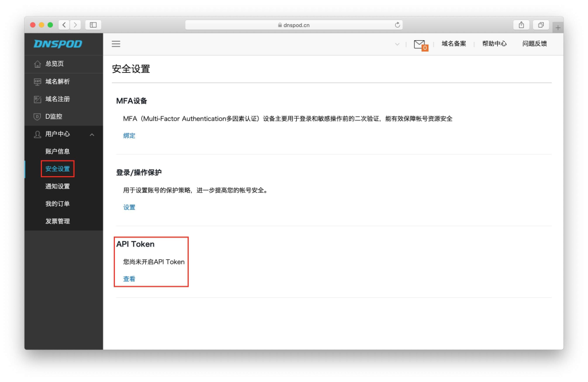Open the dropdown chevron left of the envelope

tap(397, 44)
